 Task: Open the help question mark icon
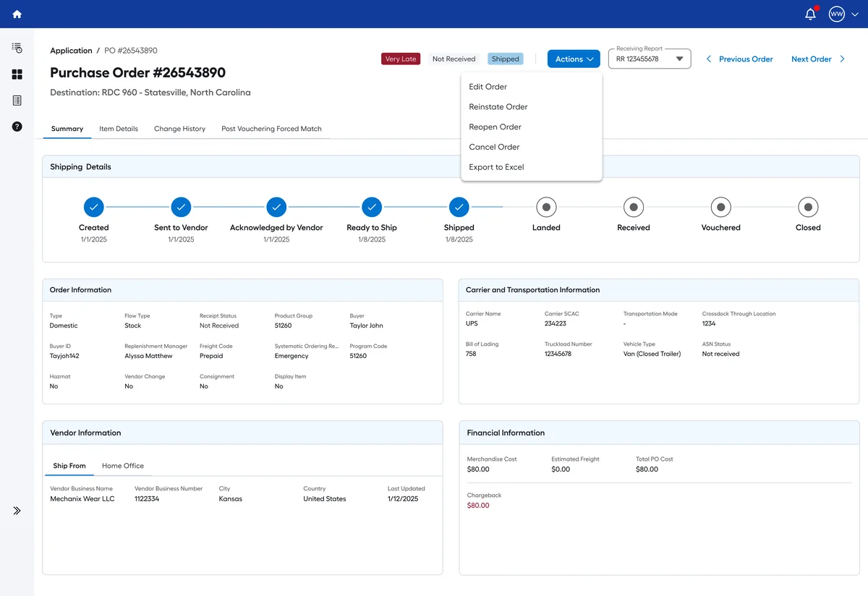click(x=17, y=127)
